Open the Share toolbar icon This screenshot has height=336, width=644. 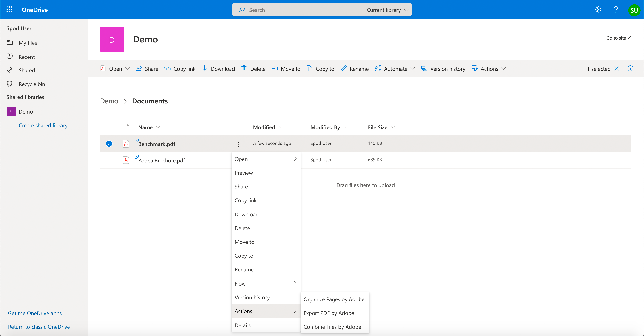[x=139, y=69]
